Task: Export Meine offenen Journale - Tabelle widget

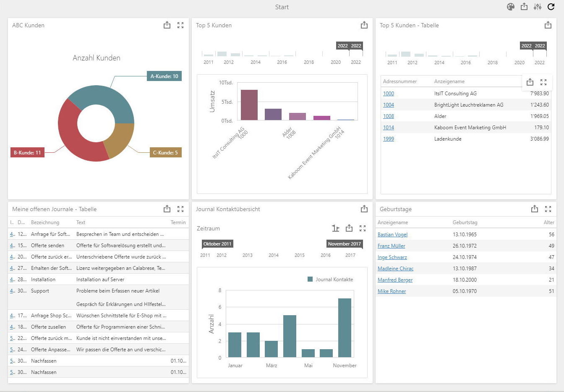Action: click(167, 209)
